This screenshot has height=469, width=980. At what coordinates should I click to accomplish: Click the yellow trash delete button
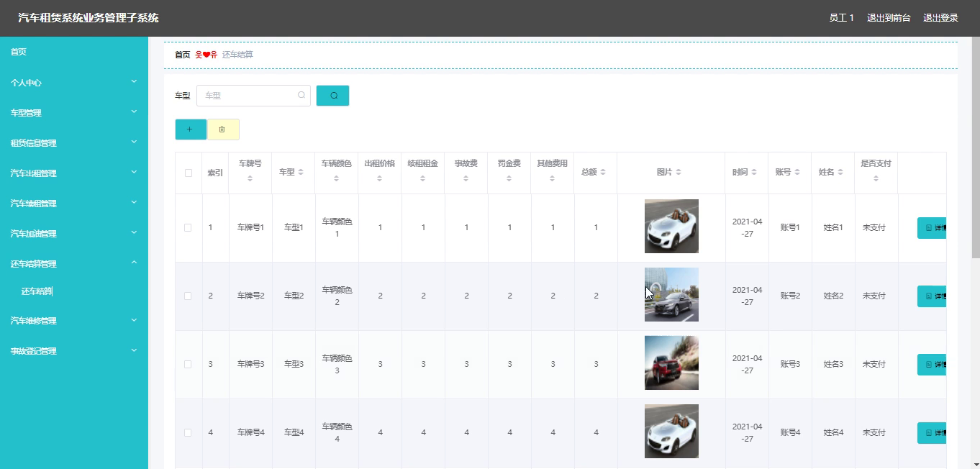222,129
